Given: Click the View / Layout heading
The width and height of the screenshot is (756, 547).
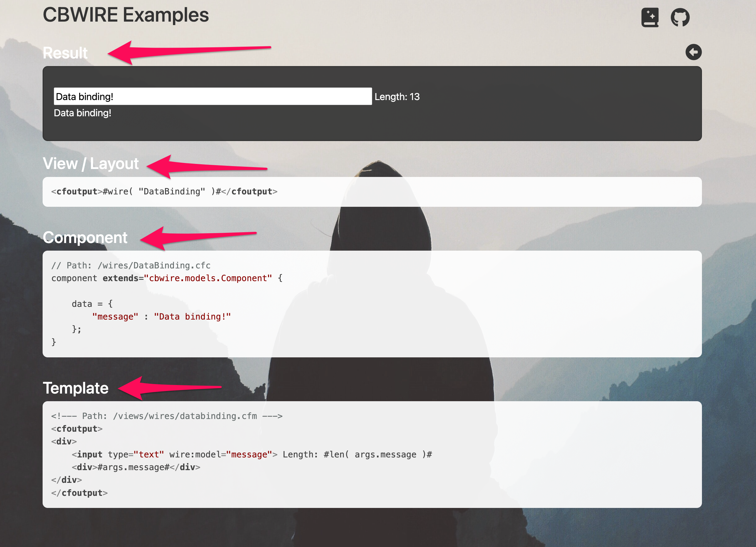Looking at the screenshot, I should tap(91, 164).
